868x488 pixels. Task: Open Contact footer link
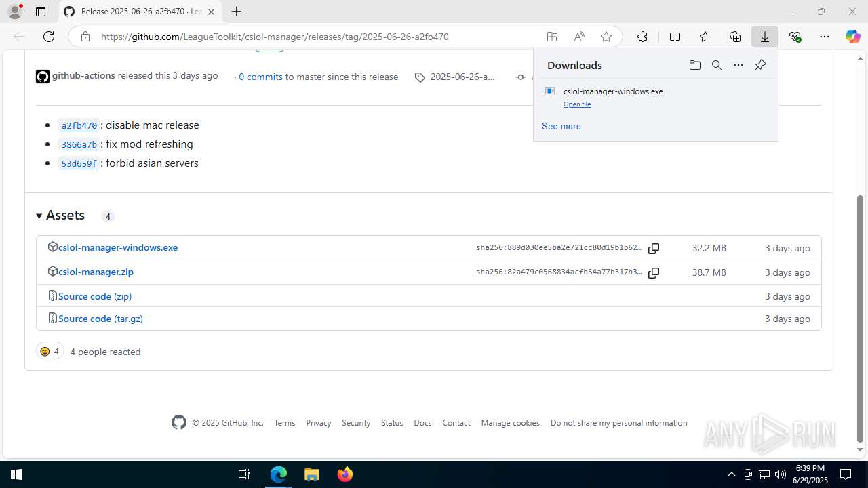point(456,423)
